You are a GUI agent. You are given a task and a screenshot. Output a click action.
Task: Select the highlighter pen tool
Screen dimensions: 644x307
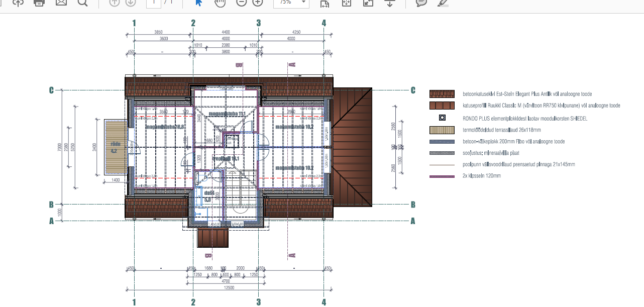[443, 2]
